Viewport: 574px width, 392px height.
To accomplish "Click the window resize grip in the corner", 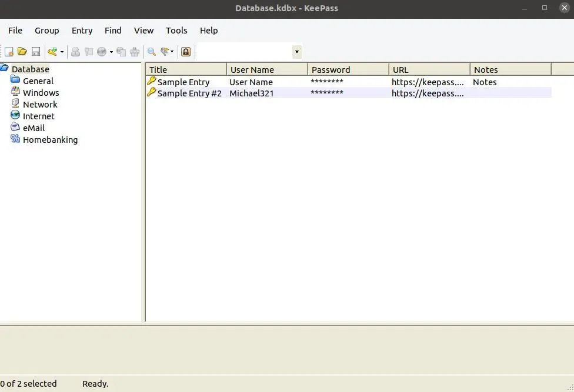I will click(x=570, y=388).
